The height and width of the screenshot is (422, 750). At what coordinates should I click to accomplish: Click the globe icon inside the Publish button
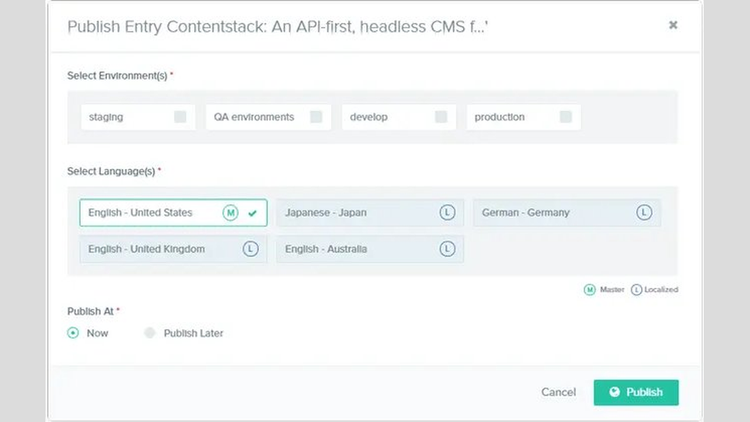[x=615, y=392]
